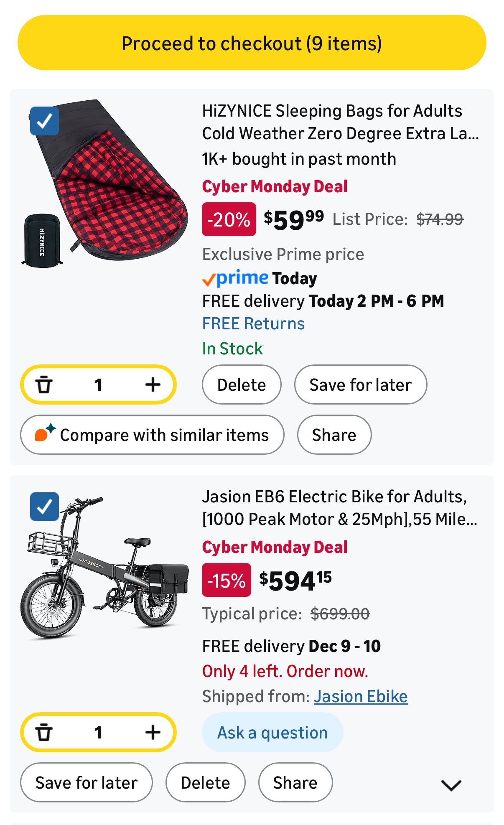
Task: Increase electric bike quantity with plus icon
Action: (153, 732)
